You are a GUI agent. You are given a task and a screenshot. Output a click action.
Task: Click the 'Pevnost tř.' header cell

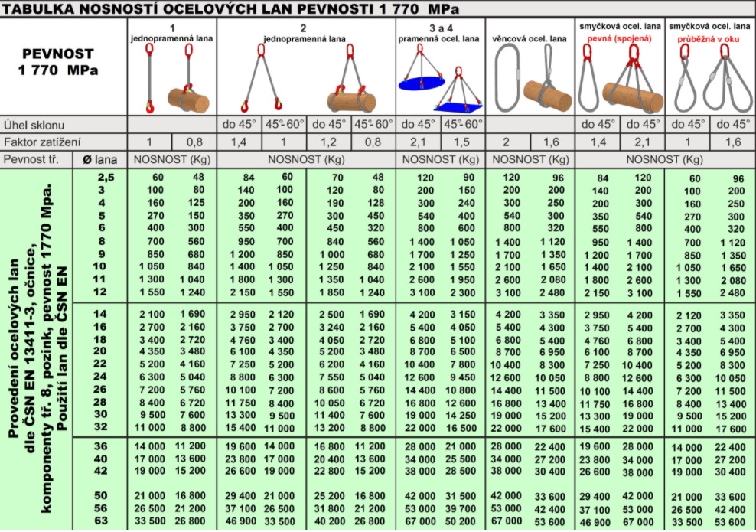pyautogui.click(x=36, y=159)
